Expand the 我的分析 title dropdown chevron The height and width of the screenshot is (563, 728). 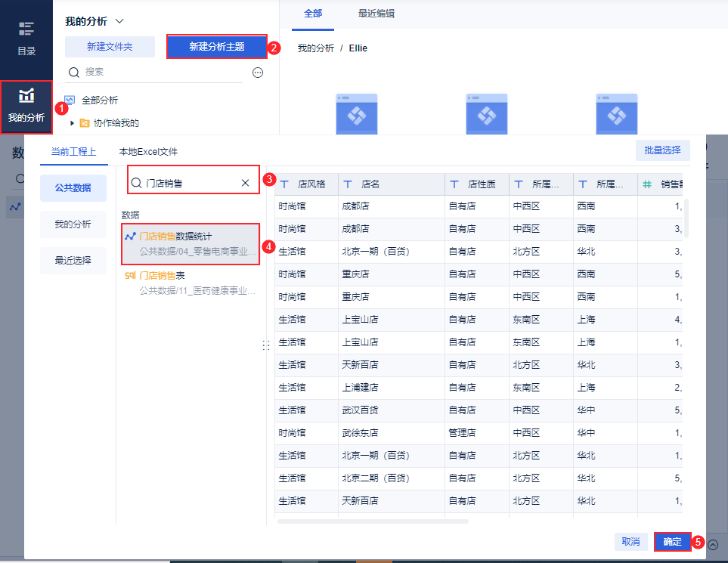click(119, 21)
